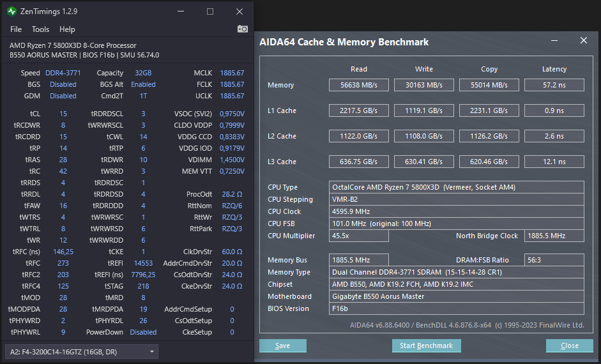
Task: Click the CPU FSB field 101.0 MHz
Action: [x=457, y=224]
